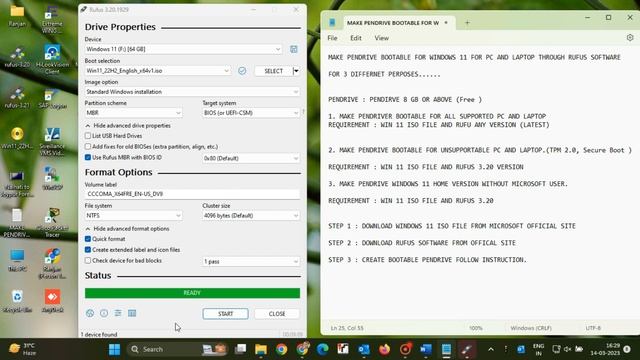This screenshot has height=360, width=640.
Task: Collapse Hide advanced drive properties
Action: coord(128,126)
